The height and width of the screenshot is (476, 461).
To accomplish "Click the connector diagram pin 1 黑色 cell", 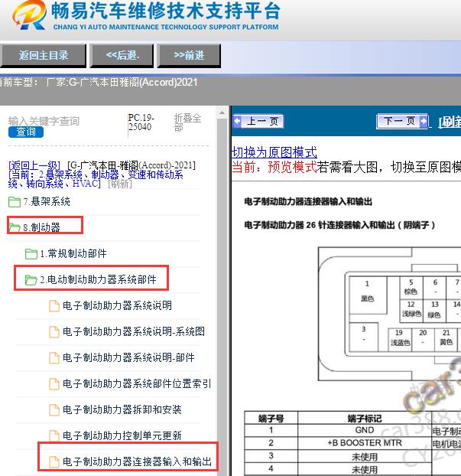I will [x=368, y=295].
